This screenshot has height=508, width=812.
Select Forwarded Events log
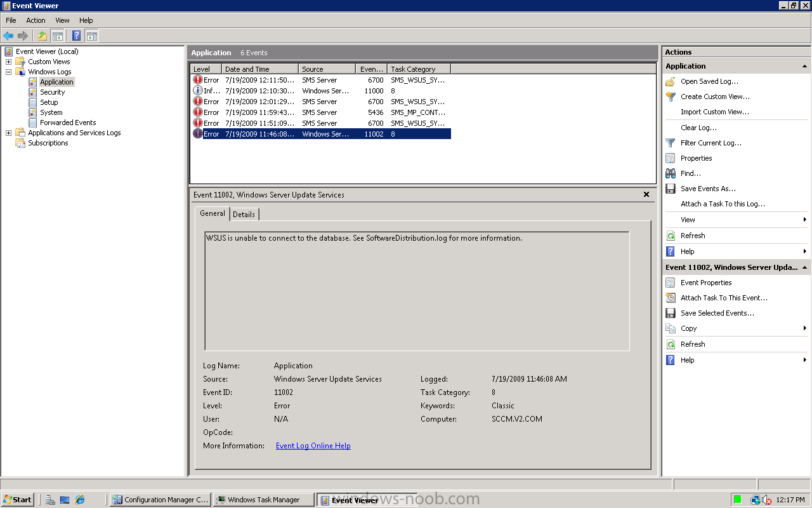click(x=68, y=123)
